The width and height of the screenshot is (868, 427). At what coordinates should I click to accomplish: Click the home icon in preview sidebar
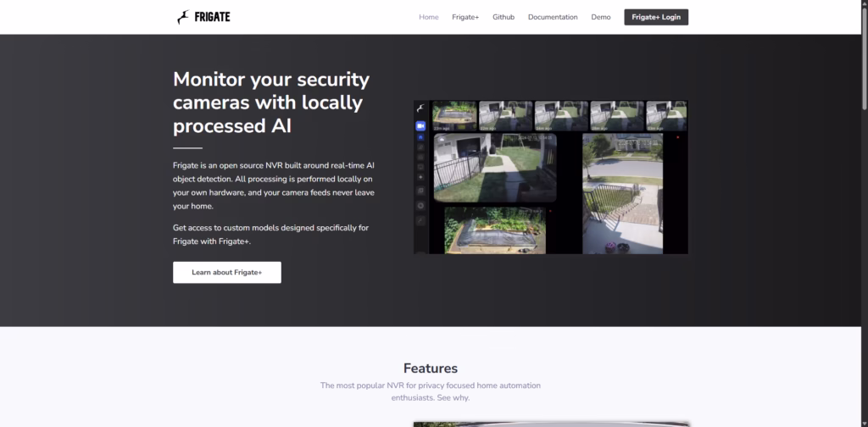(x=420, y=139)
